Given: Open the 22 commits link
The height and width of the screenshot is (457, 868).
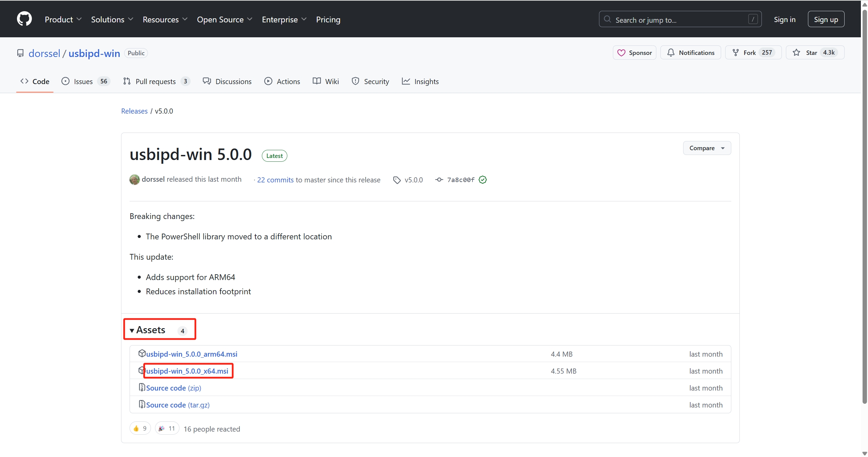Looking at the screenshot, I should (275, 180).
